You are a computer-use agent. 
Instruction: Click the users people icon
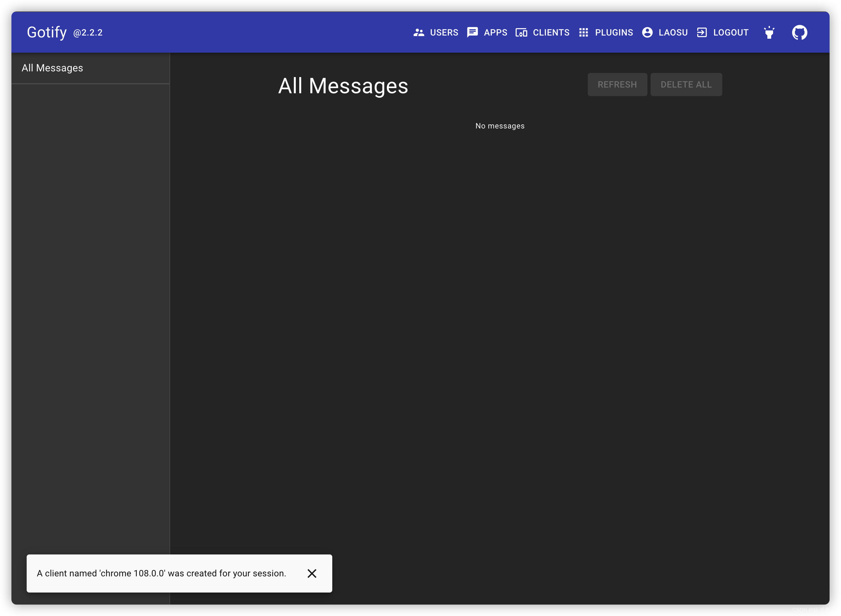coord(419,32)
